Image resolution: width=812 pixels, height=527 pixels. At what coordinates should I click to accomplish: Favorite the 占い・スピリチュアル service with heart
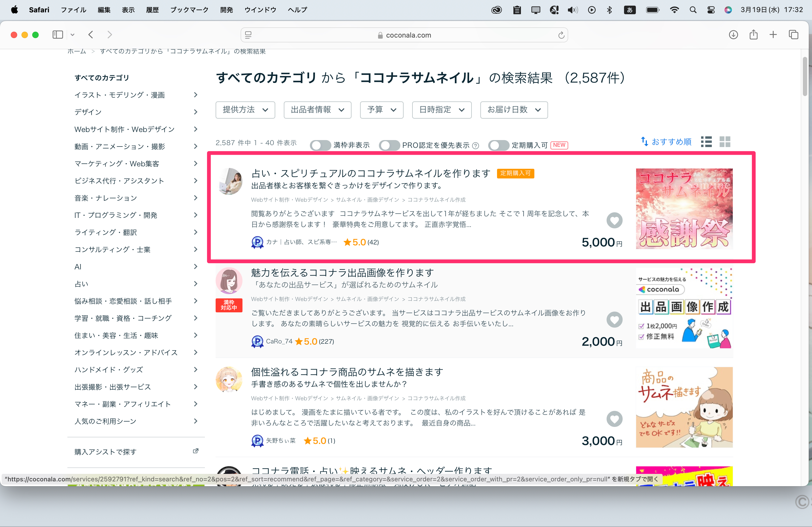[x=614, y=221]
